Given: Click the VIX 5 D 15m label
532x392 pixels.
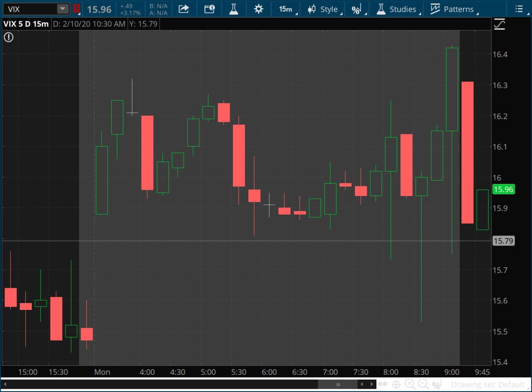Looking at the screenshot, I should (x=26, y=24).
